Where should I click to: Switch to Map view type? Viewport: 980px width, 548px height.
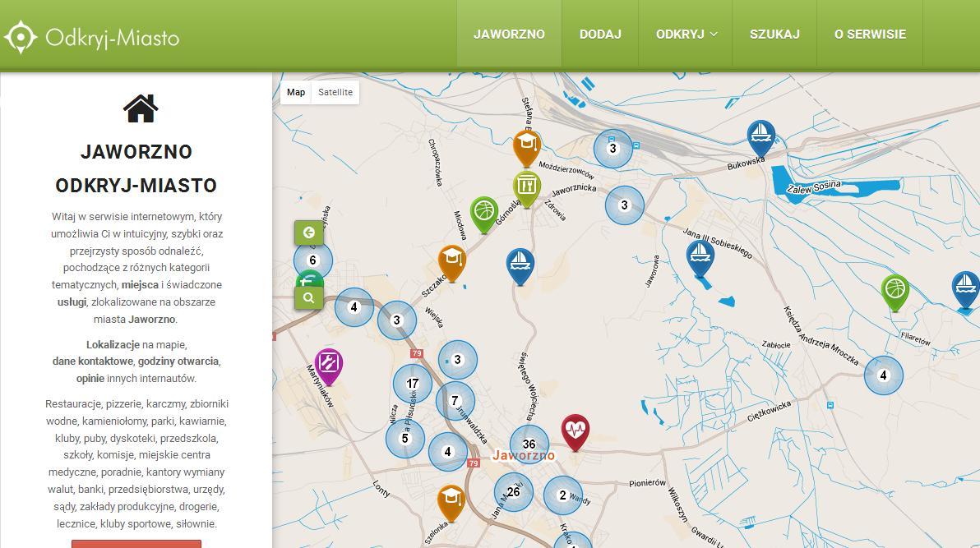pos(296,92)
